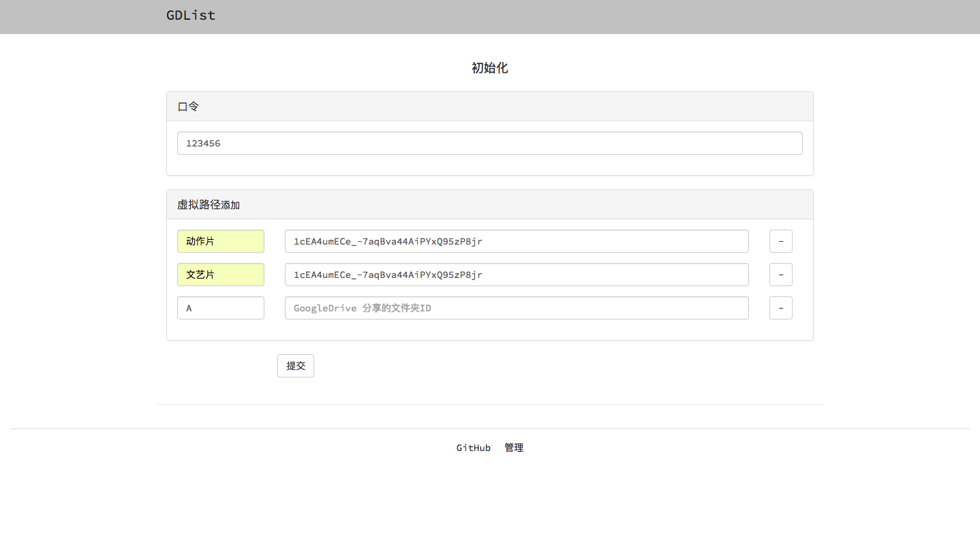Open the GDList brand link
The height and width of the screenshot is (558, 980).
[x=191, y=16]
